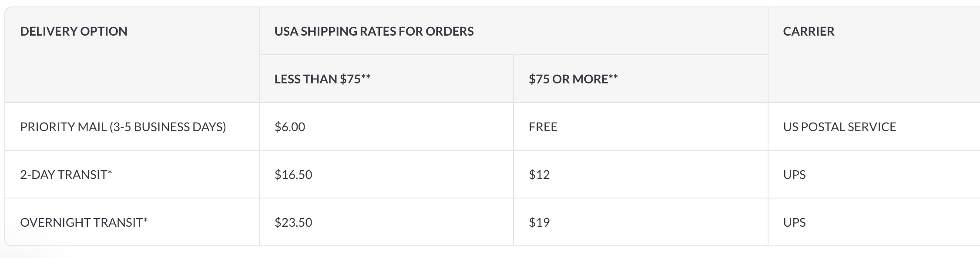Image resolution: width=980 pixels, height=258 pixels.
Task: Click the $16.50 2-day rate
Action: (293, 175)
